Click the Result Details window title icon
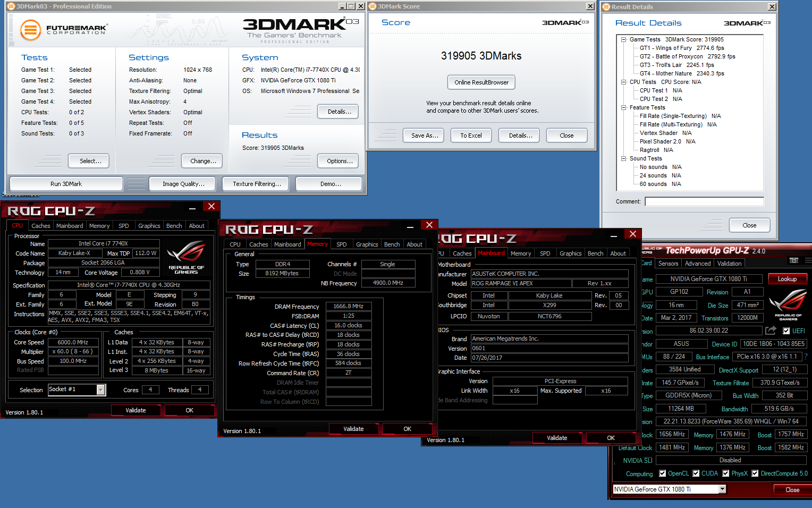Image resolution: width=812 pixels, height=508 pixels. 606,7
